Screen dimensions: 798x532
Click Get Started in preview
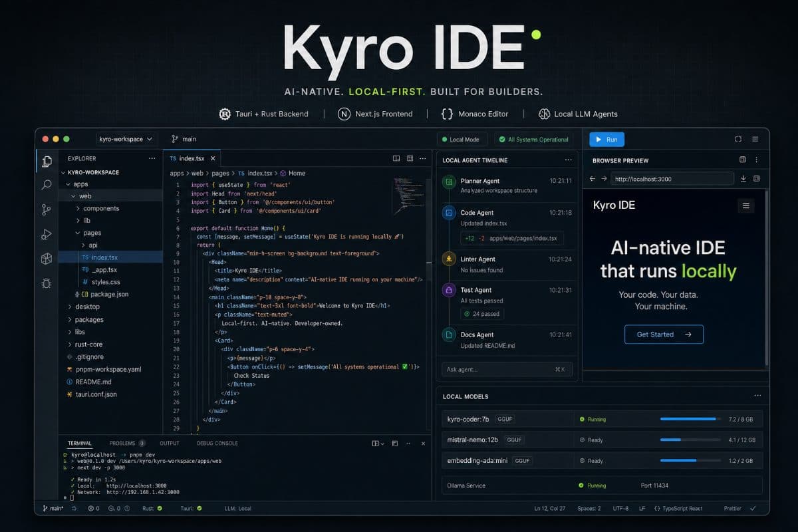pos(664,334)
